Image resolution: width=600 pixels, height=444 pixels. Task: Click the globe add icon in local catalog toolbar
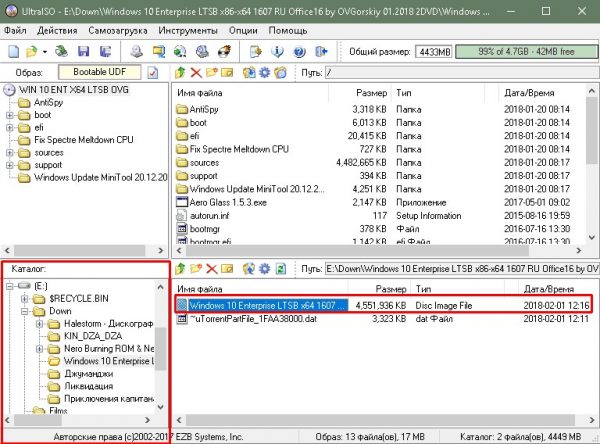(x=249, y=269)
